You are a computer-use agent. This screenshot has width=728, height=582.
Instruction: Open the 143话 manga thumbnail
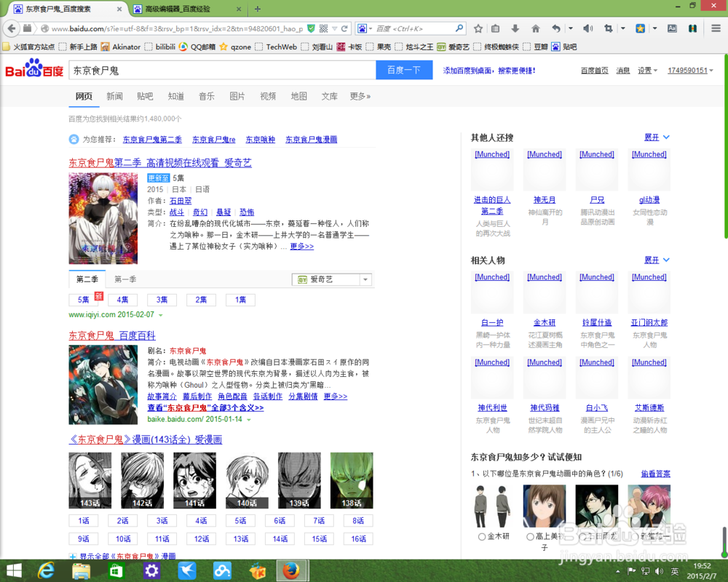90,480
